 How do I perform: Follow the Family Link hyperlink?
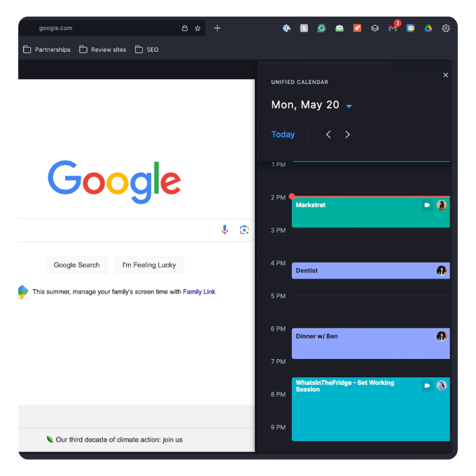[x=199, y=292]
